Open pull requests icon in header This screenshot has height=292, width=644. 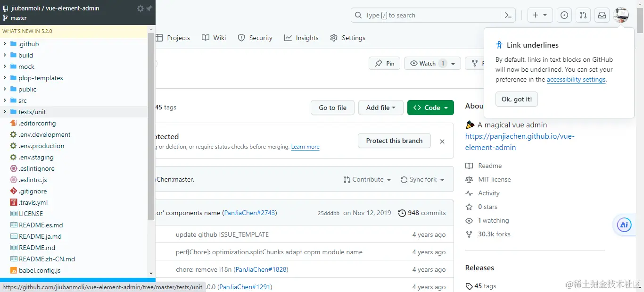click(x=583, y=15)
